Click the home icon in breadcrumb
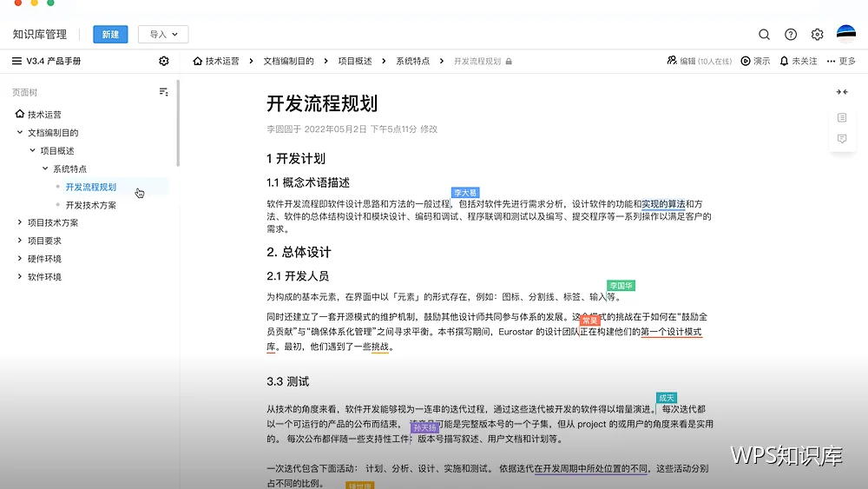Image resolution: width=868 pixels, height=489 pixels. [x=198, y=61]
